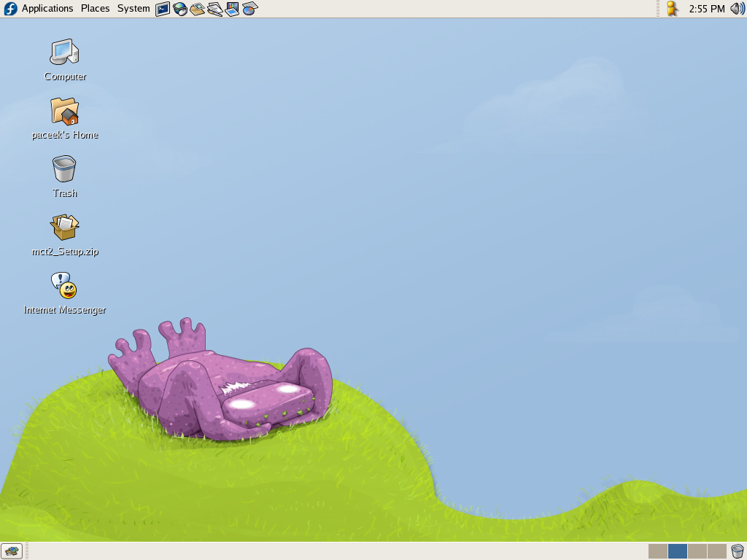
Task: Launch the spreadsheet app with pie chart icon
Action: [250, 9]
